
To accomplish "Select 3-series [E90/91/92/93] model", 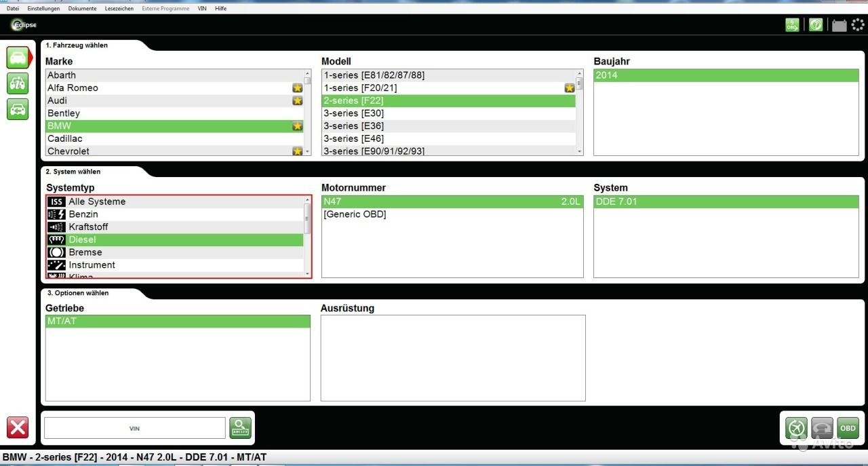I will (448, 151).
